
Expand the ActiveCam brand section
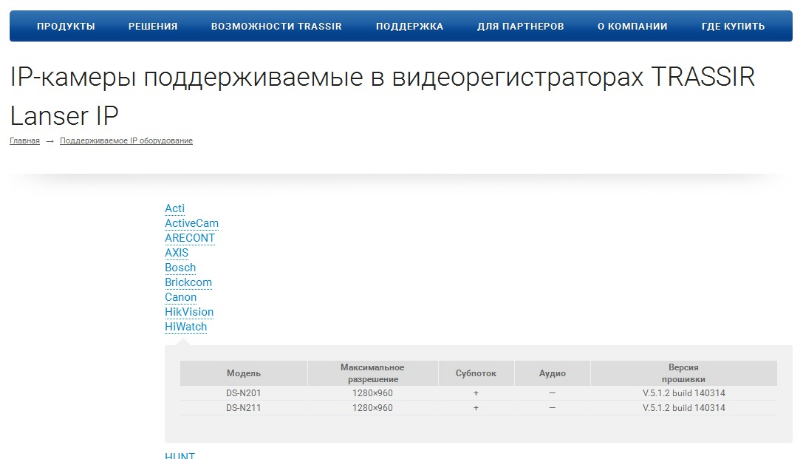coord(191,223)
